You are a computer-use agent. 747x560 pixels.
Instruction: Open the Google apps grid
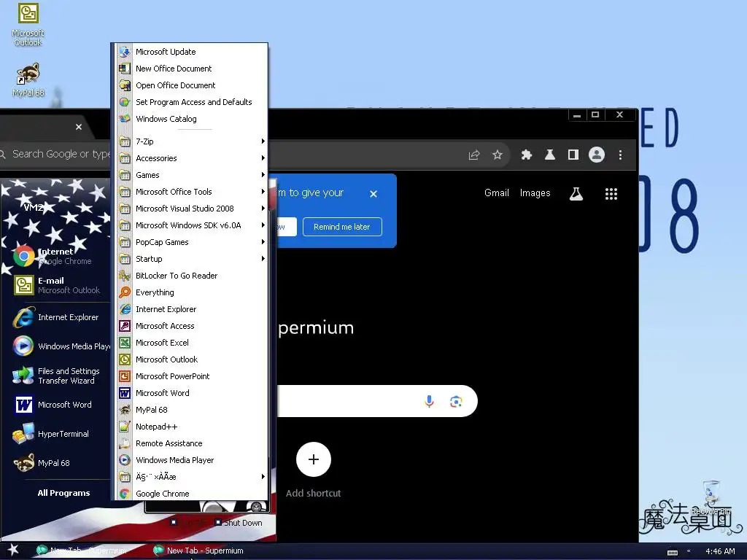(611, 194)
